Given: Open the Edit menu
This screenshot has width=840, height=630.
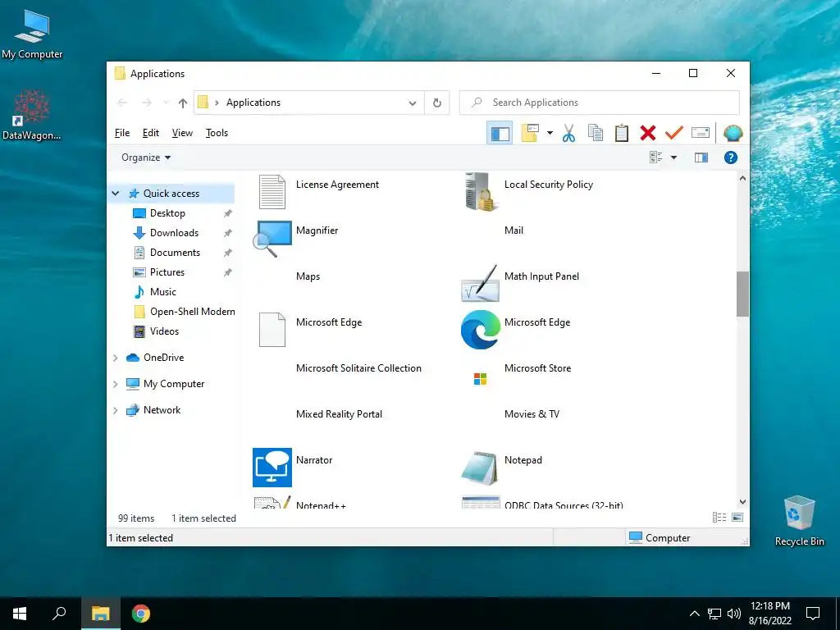Looking at the screenshot, I should coord(151,133).
